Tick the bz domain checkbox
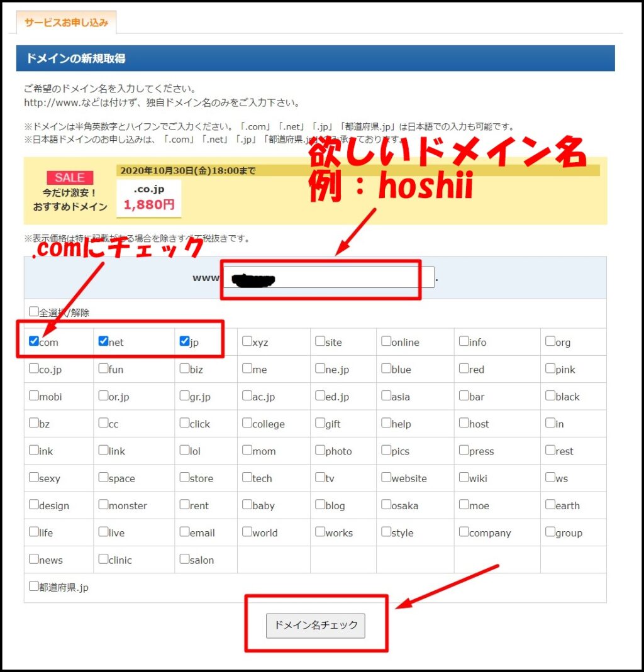This screenshot has height=672, width=644. coord(34,422)
